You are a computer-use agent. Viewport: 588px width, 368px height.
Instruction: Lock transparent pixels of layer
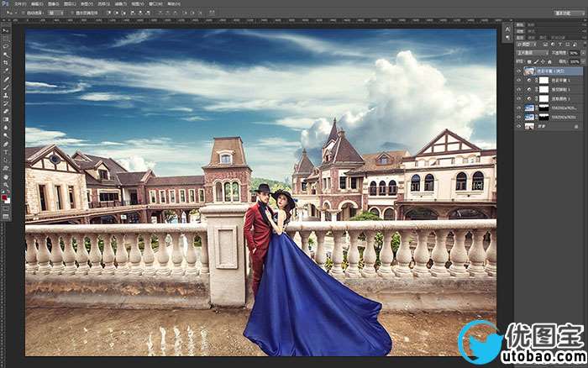pos(529,61)
